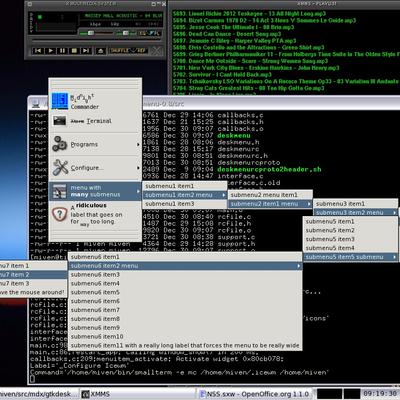Select submenu6 item8
The width and height of the screenshot is (400, 400).
point(185,319)
